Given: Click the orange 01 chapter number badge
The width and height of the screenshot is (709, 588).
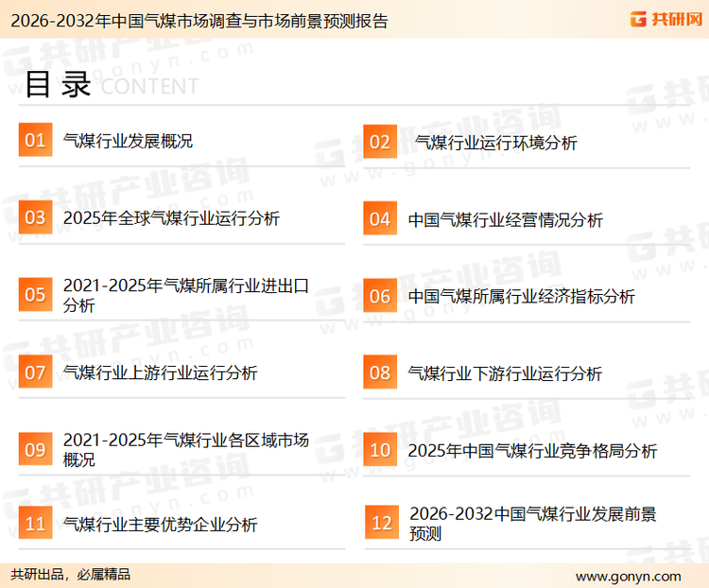Looking at the screenshot, I should 35,141.
